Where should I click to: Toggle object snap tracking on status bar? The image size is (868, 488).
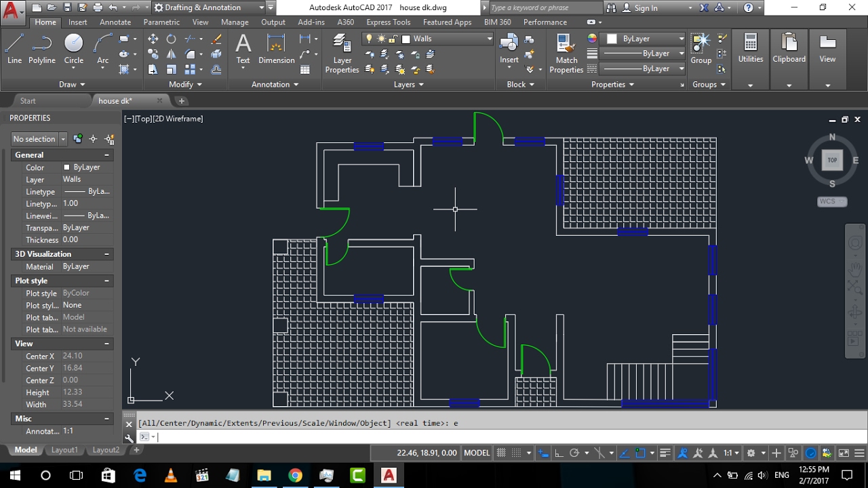tap(624, 453)
